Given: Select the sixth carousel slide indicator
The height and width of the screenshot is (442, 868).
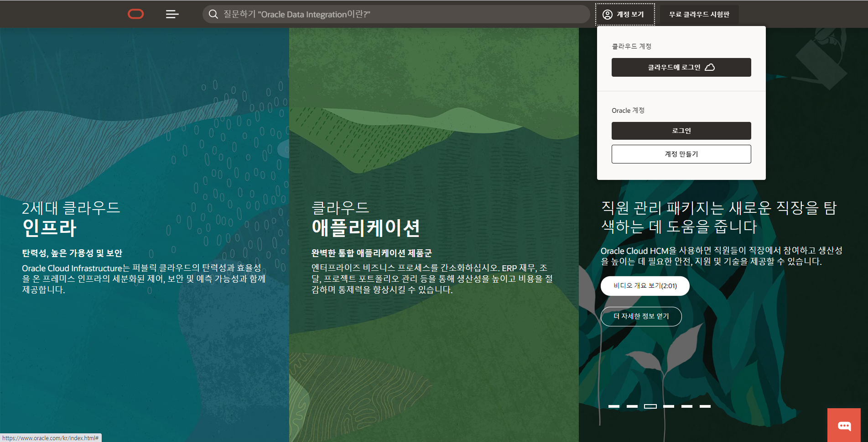Looking at the screenshot, I should 705,406.
